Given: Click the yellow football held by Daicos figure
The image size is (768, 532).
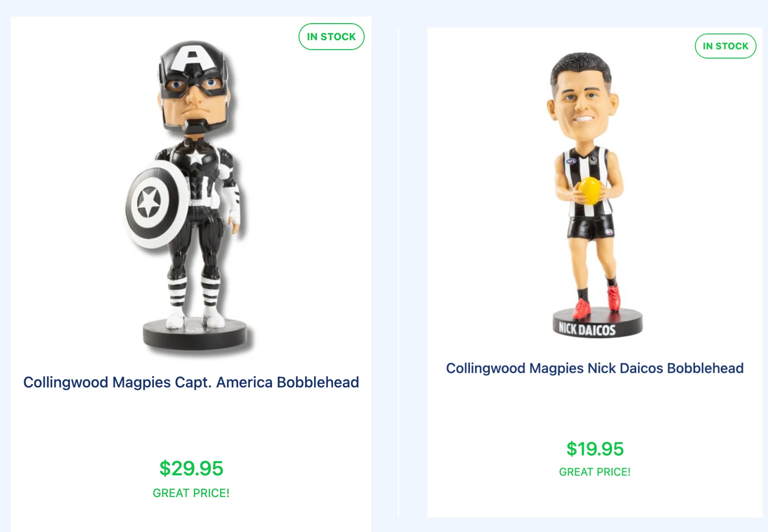Looking at the screenshot, I should [x=589, y=190].
